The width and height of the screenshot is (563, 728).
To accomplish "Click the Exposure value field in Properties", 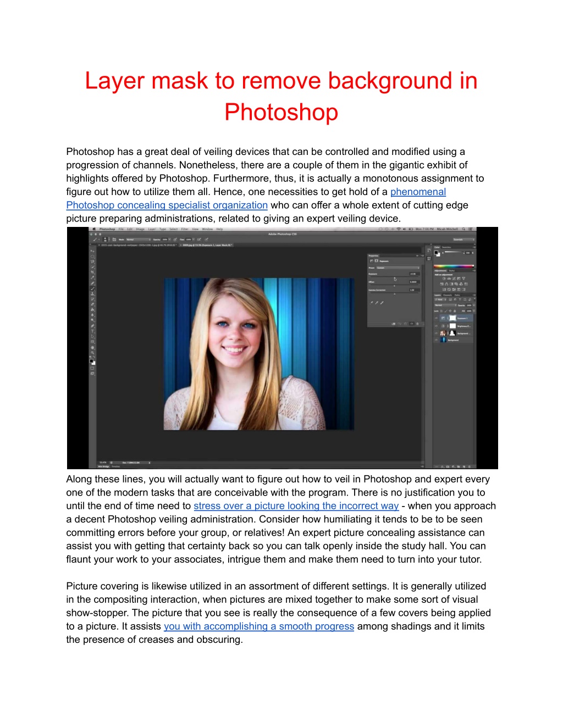I will coord(414,274).
